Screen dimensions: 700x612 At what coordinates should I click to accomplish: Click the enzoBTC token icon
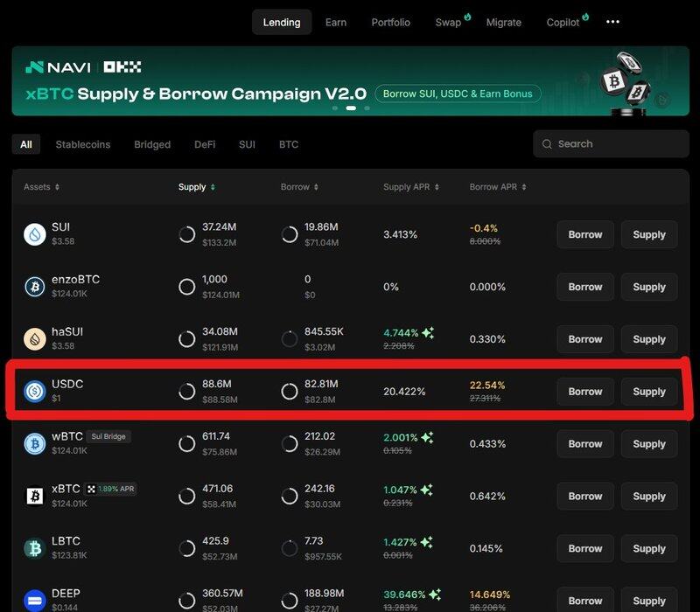[35, 287]
